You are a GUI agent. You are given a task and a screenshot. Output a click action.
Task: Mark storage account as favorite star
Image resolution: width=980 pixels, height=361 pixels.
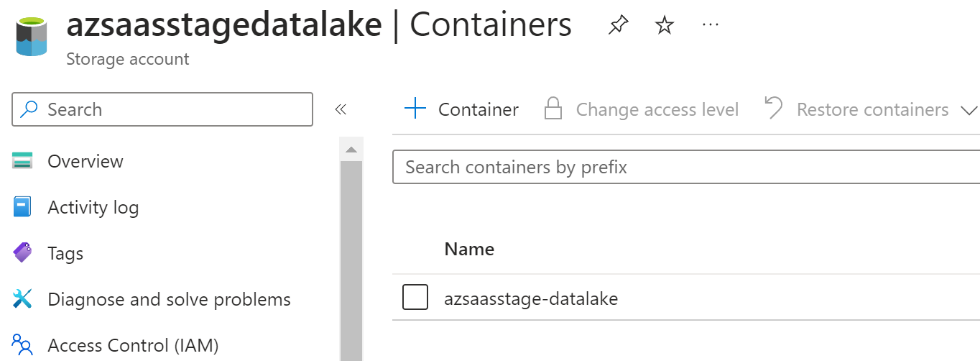point(665,27)
